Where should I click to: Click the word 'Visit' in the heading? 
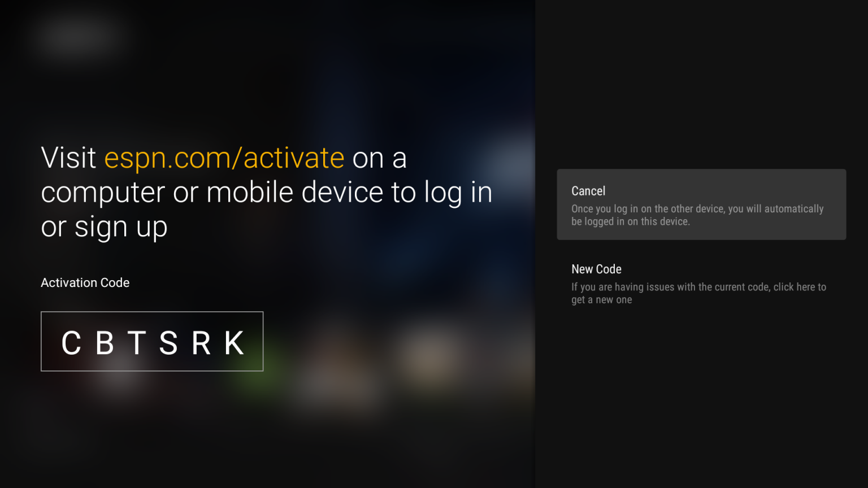click(68, 158)
